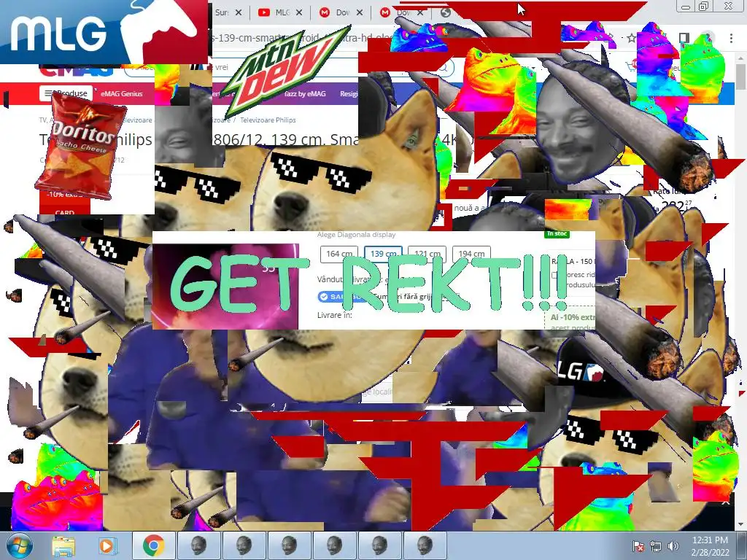Open the clock showing 12:31 PM
The image size is (747, 560).
(710, 546)
